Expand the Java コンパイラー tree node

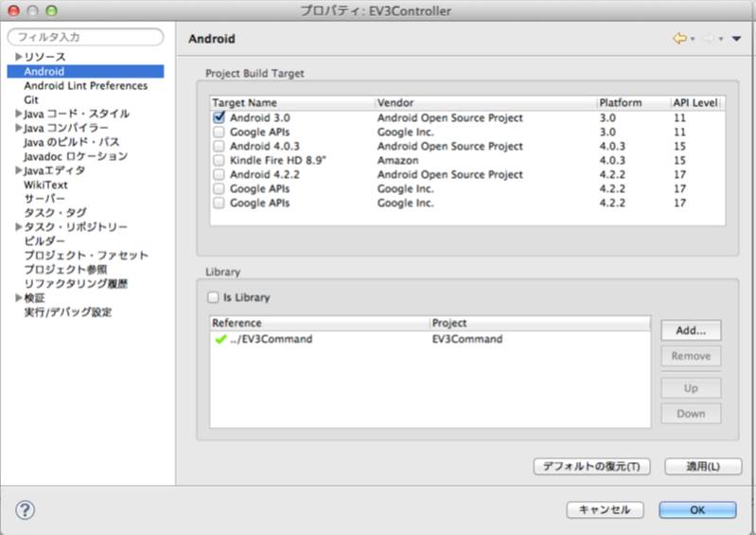point(18,128)
